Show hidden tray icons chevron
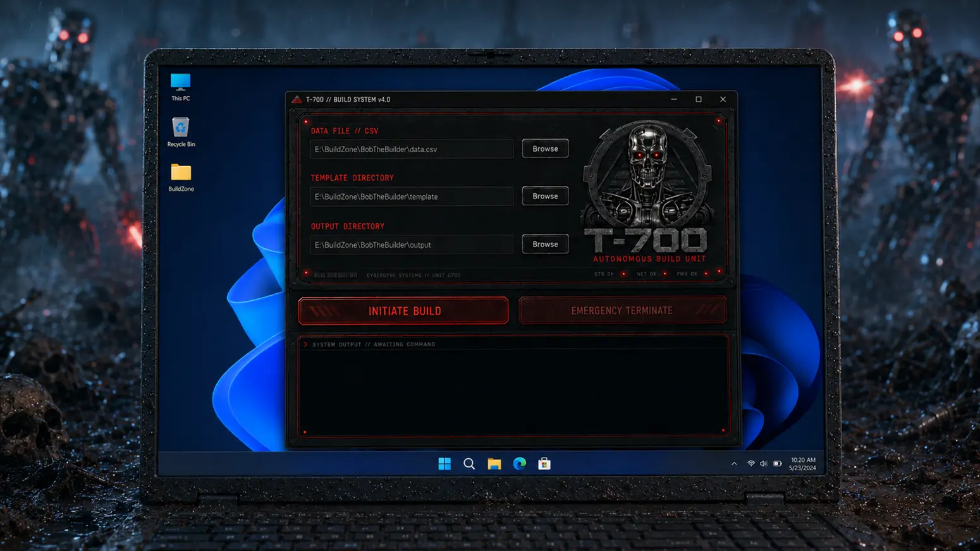The height and width of the screenshot is (551, 980). pyautogui.click(x=734, y=464)
